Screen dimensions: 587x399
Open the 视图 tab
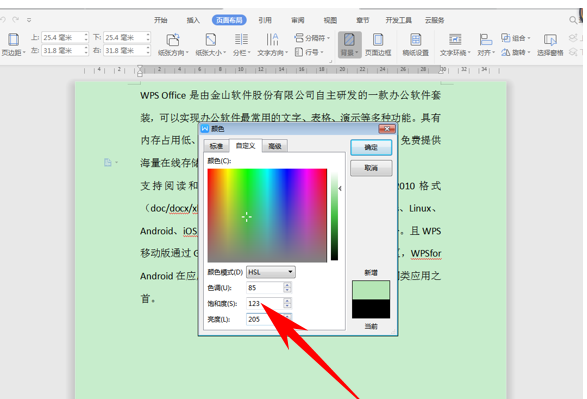pos(330,20)
